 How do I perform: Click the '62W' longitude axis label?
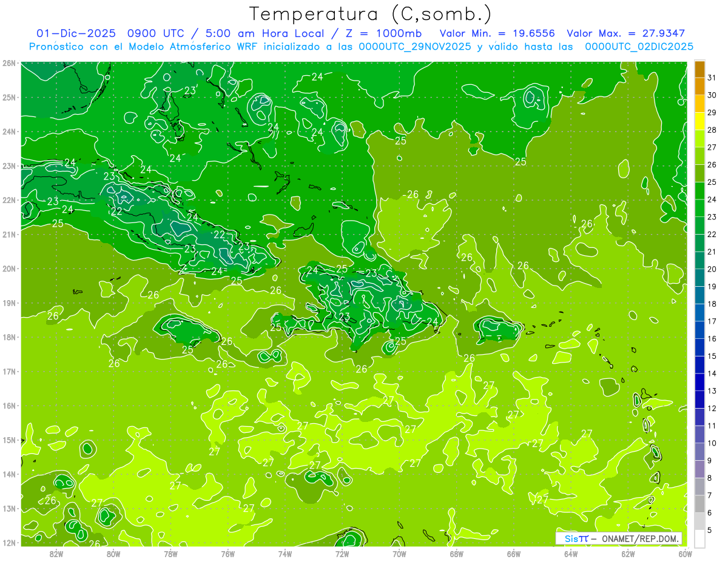[628, 554]
